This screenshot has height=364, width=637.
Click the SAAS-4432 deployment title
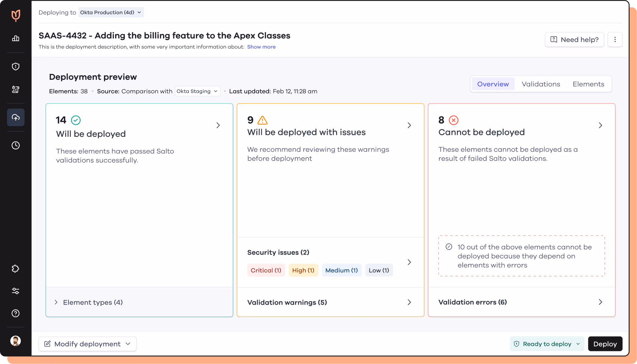point(164,35)
